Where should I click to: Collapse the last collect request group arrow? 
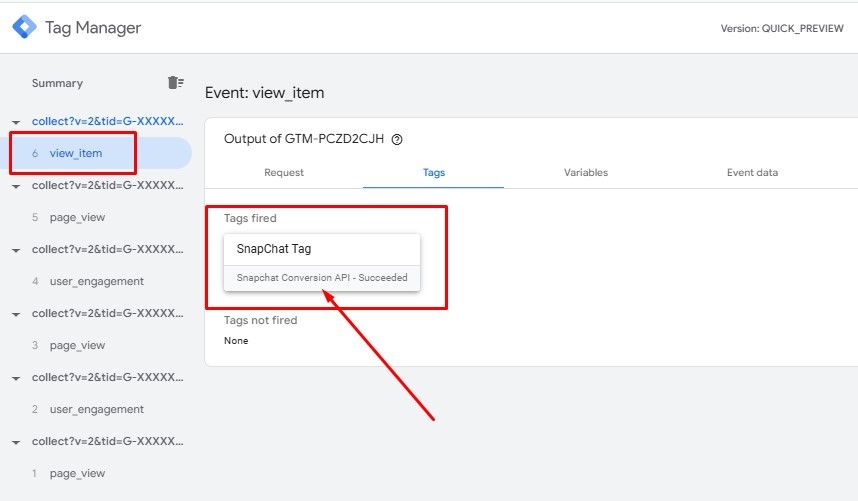coord(16,442)
